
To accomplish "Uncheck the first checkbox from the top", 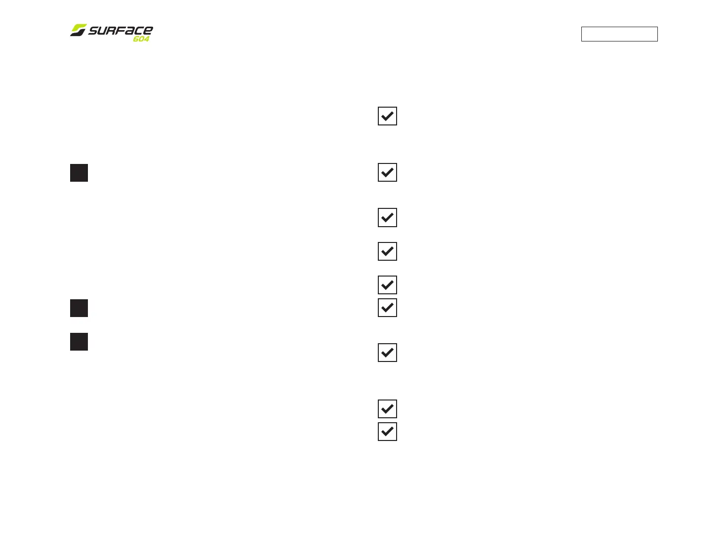I will coord(387,116).
